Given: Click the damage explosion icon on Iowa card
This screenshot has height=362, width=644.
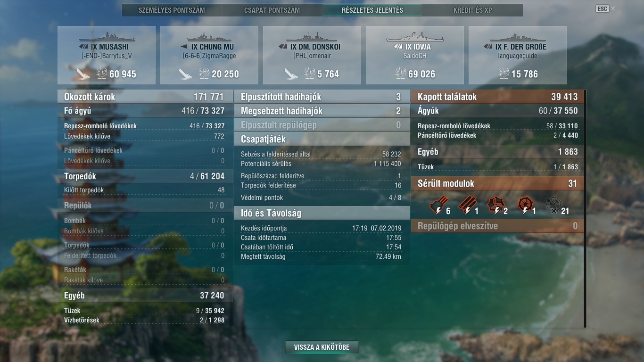Looking at the screenshot, I should pos(401,74).
